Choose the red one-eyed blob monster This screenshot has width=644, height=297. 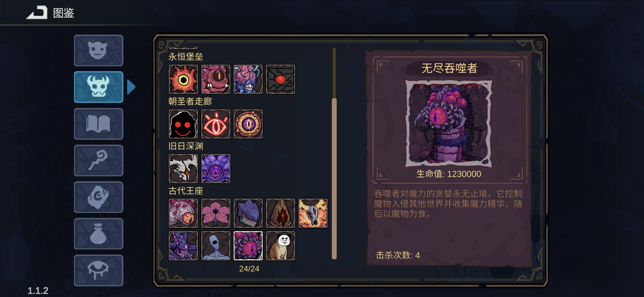[x=216, y=79]
